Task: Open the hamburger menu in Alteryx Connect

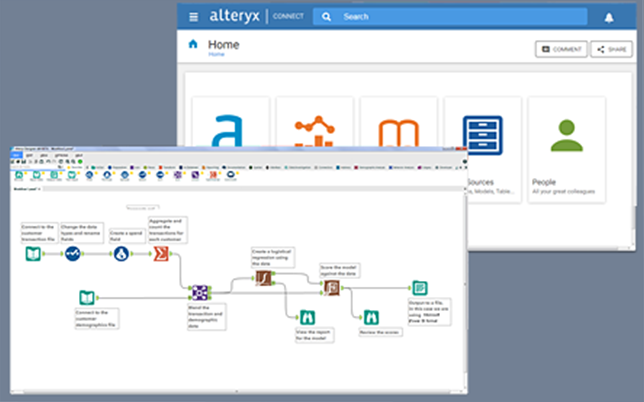Action: click(x=193, y=17)
